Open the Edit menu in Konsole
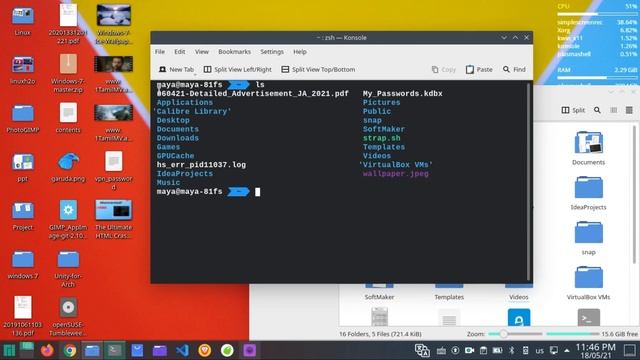Viewport: 640px width, 360px height. [180, 52]
